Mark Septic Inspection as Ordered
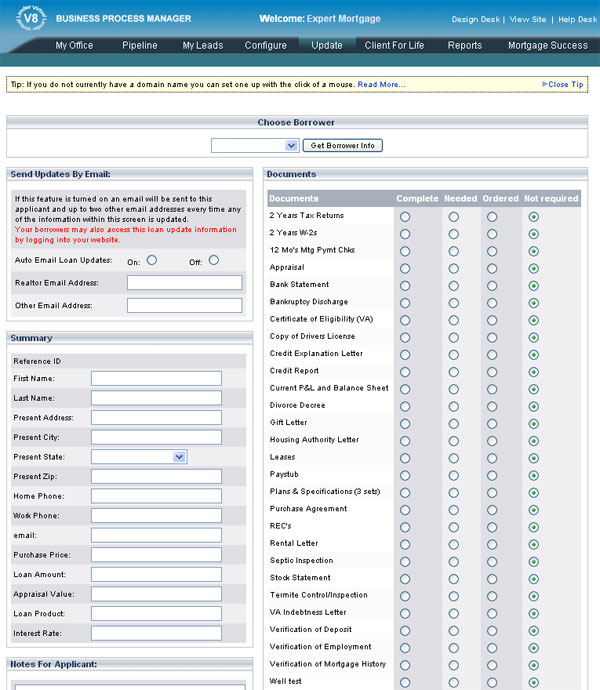The width and height of the screenshot is (600, 690). click(x=492, y=562)
